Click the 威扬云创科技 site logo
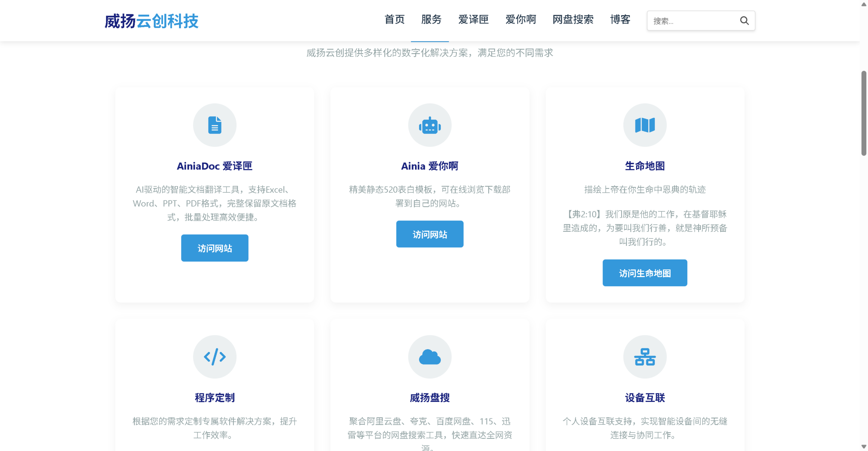This screenshot has height=451, width=868. coord(151,21)
